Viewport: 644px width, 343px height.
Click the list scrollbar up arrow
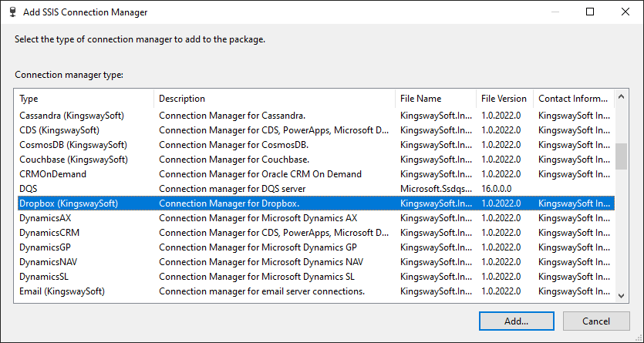tap(621, 97)
